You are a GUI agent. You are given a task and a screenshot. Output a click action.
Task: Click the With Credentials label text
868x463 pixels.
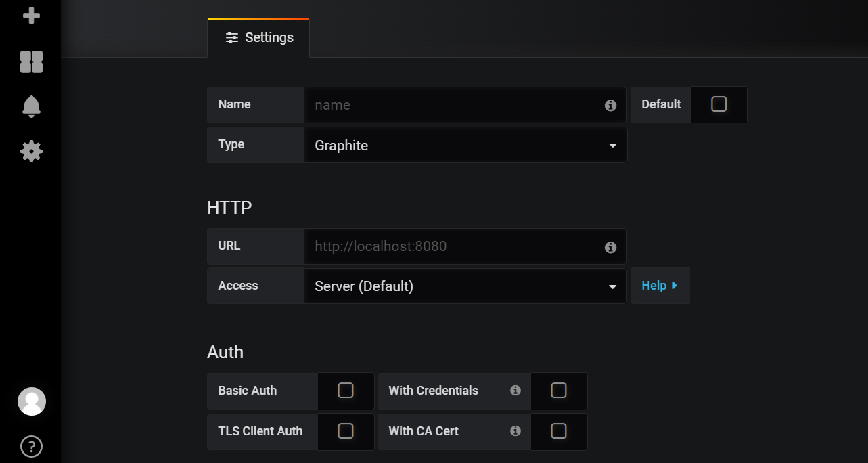pos(433,391)
